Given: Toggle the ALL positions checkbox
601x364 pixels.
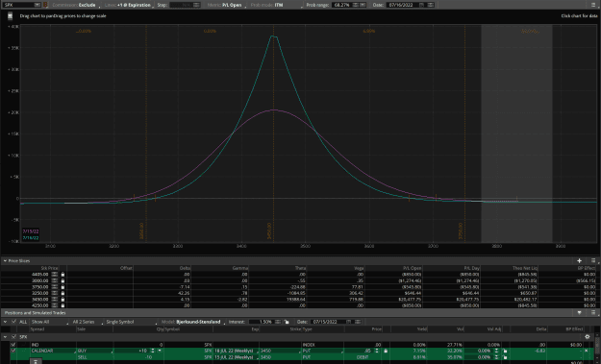Looking at the screenshot, I should click(14, 322).
